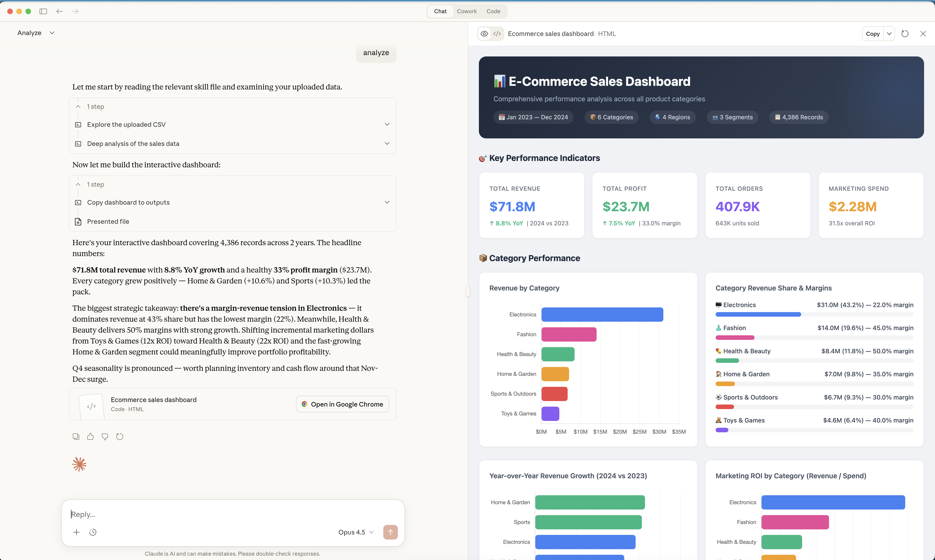Click the Fashion revenue share progress bar
The image size is (935, 560).
(814, 337)
